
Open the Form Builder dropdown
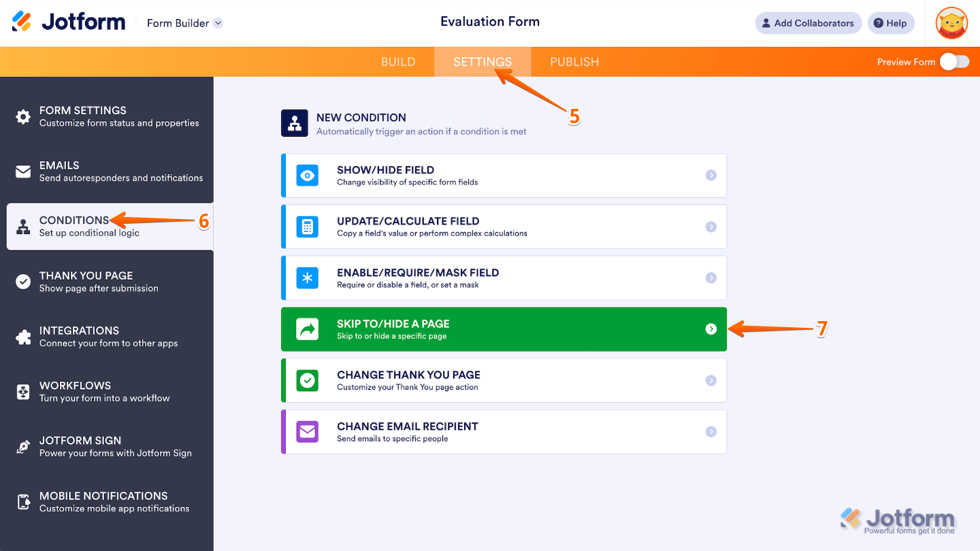pos(184,22)
